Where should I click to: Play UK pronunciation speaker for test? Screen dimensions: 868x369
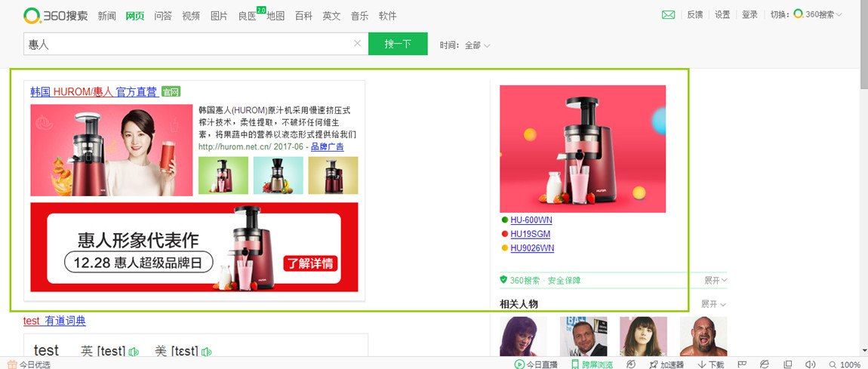point(134,352)
